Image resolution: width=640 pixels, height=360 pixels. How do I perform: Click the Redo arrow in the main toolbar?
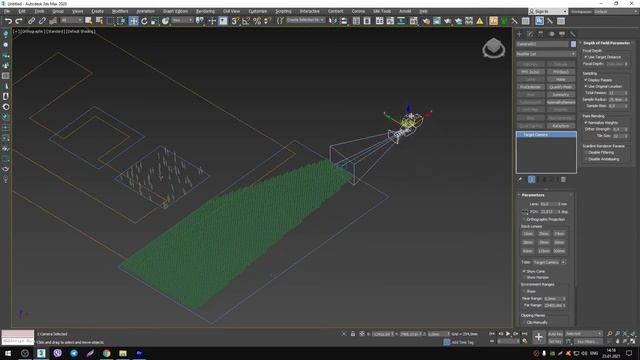pyautogui.click(x=19, y=20)
